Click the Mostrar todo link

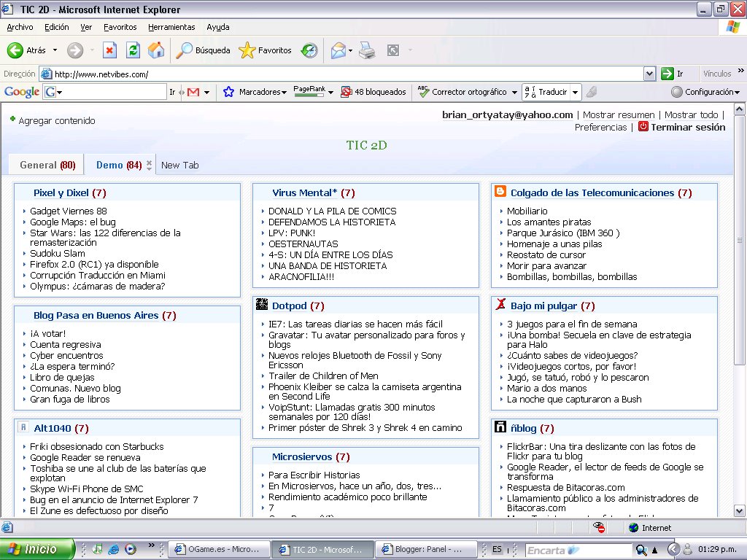click(x=691, y=114)
